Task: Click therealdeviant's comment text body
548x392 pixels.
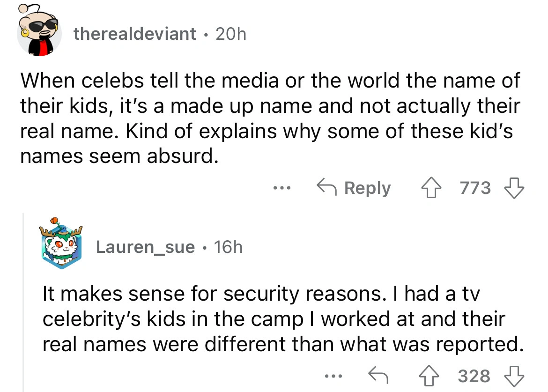Action: 269,117
